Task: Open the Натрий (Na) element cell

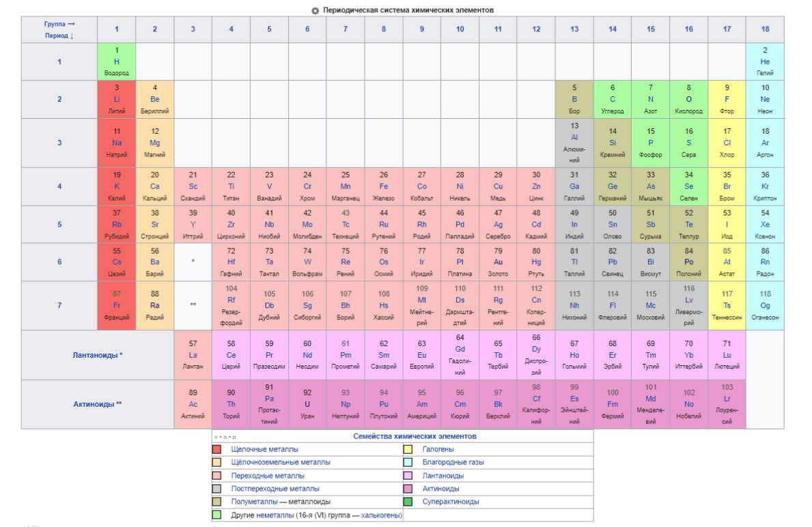Action: click(x=117, y=143)
